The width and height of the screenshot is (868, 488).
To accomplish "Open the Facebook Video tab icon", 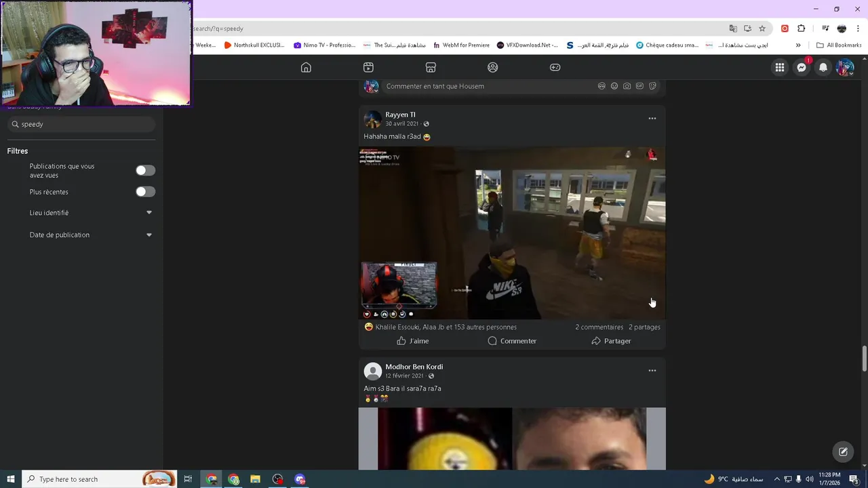I will click(368, 67).
